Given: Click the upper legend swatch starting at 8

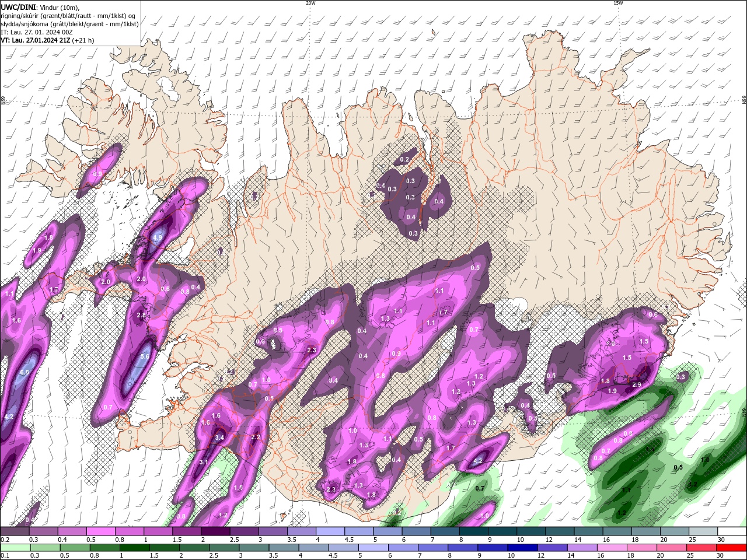Looking at the screenshot, I should (473, 531).
